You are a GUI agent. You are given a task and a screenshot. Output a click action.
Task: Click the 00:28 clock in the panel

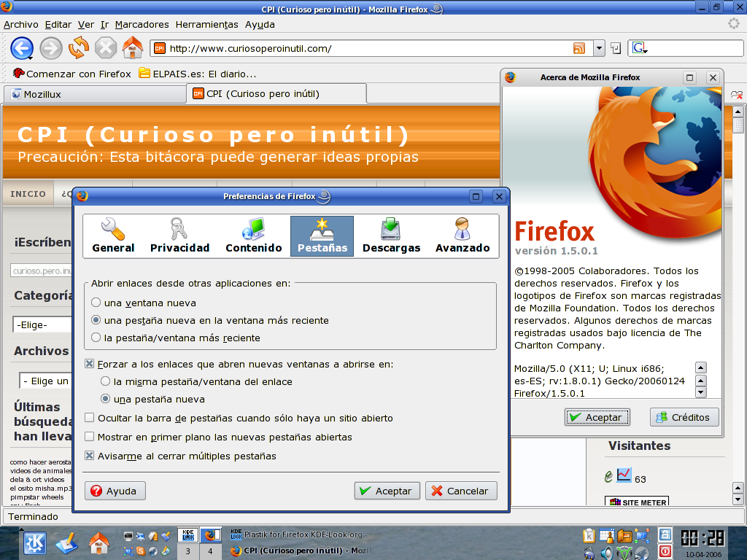tap(703, 538)
